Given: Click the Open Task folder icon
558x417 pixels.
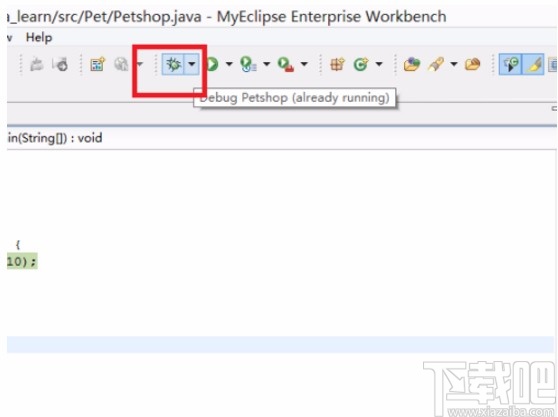Looking at the screenshot, I should click(x=473, y=64).
